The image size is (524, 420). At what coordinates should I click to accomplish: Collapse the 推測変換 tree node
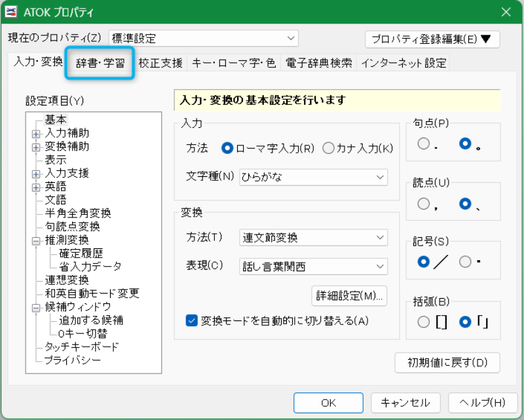tap(36, 241)
